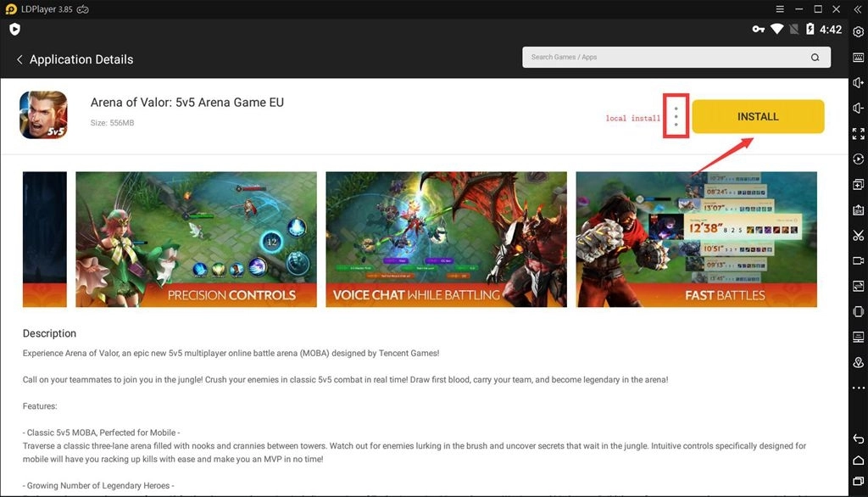Toggle fullscreen mode from sidebar
The width and height of the screenshot is (868, 497).
[859, 134]
